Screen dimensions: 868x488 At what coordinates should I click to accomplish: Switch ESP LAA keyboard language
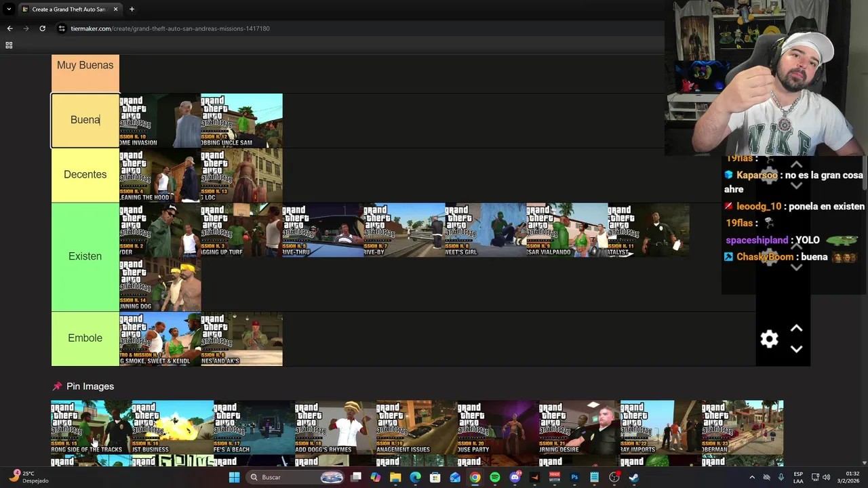pos(798,477)
